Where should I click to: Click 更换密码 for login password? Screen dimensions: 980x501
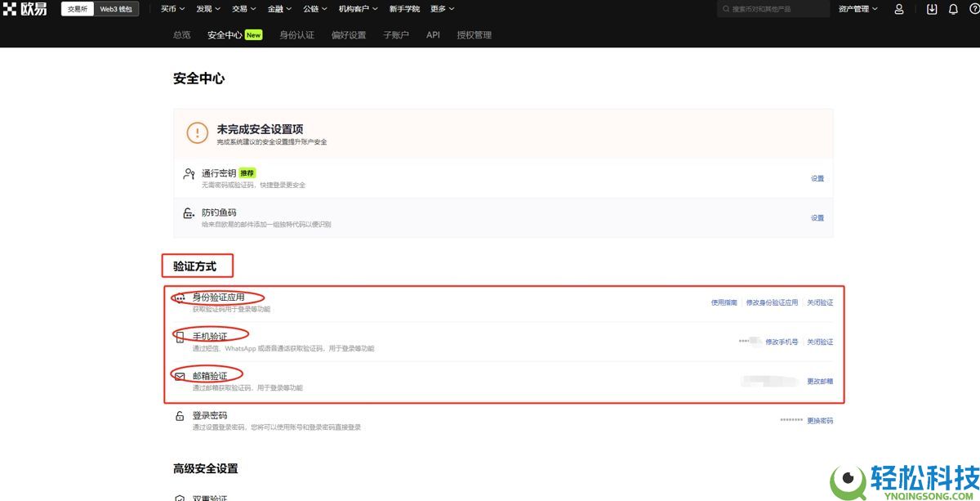tap(821, 420)
